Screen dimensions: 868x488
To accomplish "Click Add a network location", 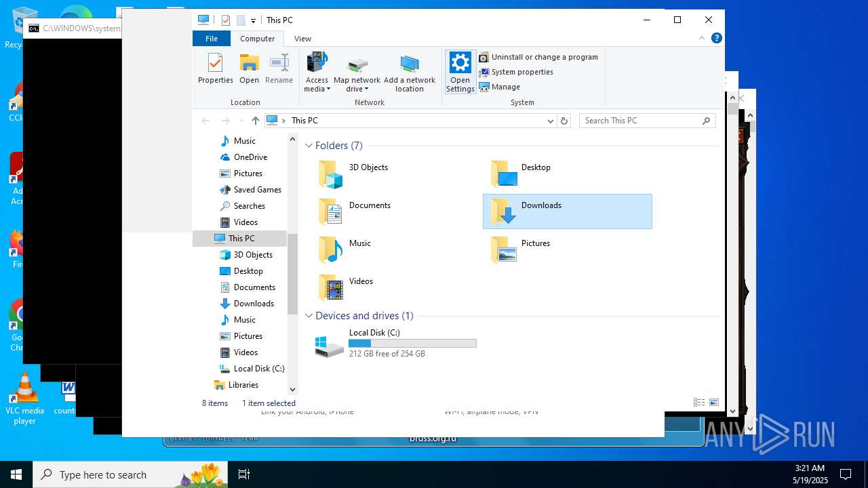I will click(x=410, y=73).
